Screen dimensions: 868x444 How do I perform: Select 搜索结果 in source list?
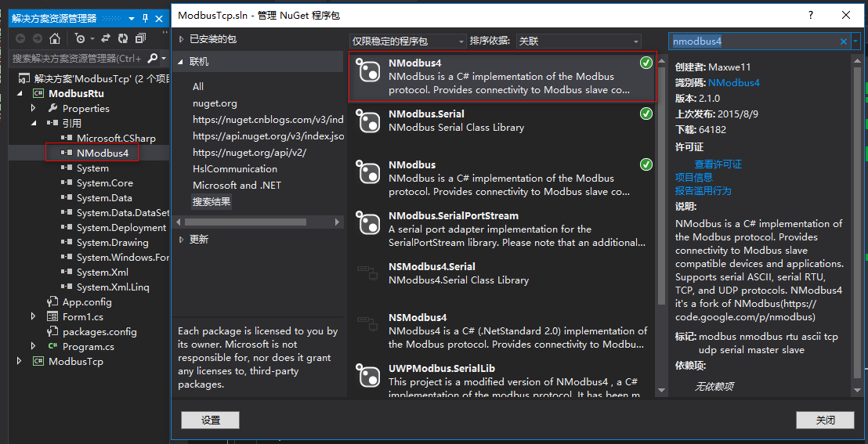click(x=212, y=201)
